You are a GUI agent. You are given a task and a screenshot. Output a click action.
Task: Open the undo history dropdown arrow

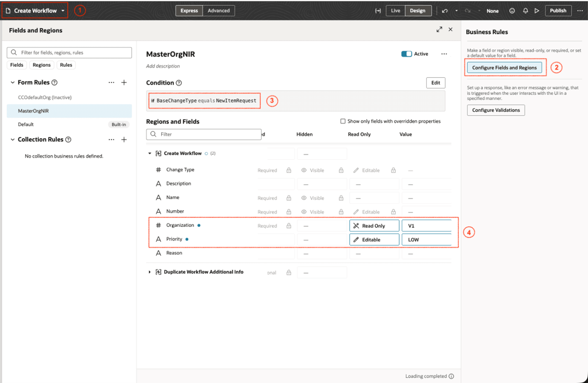pos(456,11)
